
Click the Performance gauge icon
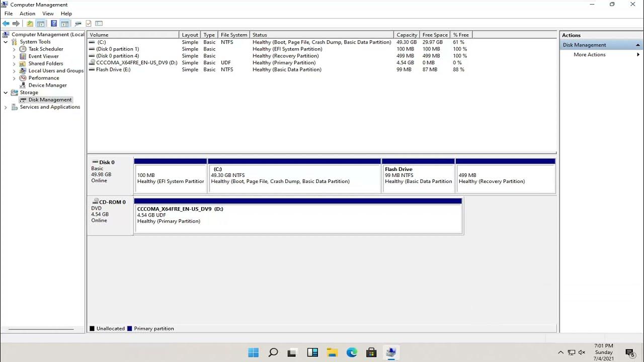[x=23, y=78]
